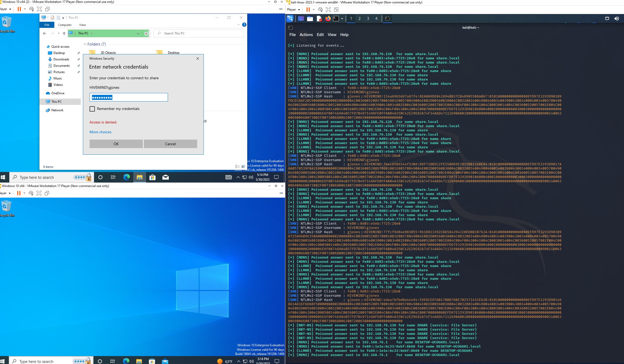Click the Search This PC field
The width and height of the screenshot is (624, 364).
(x=199, y=33)
